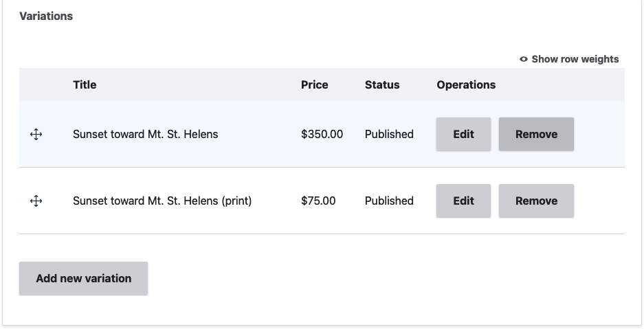Edit the Sunset toward Mt. St. Helens (print) variation
Screen dimensions: 644x329
[463, 201]
